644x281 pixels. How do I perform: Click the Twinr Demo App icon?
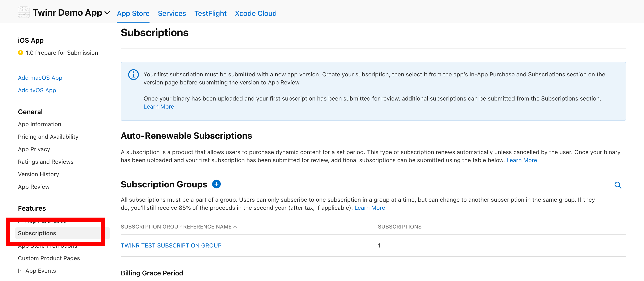[x=24, y=13]
